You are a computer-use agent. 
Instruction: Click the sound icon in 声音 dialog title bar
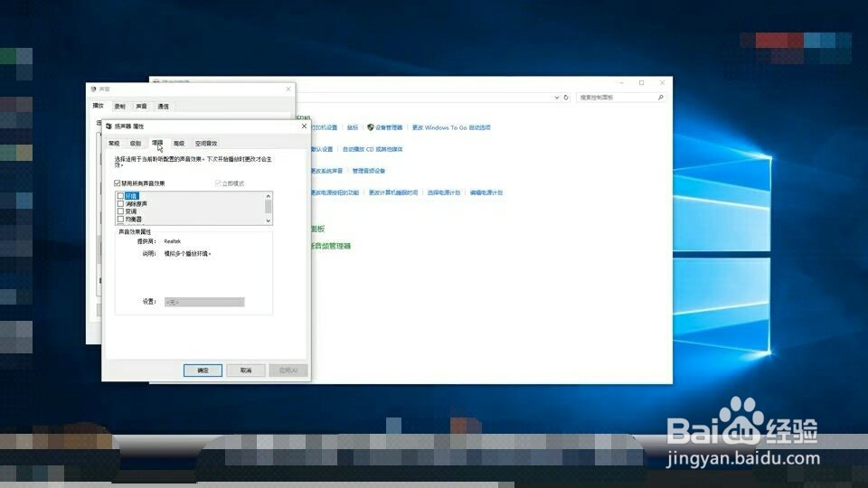pyautogui.click(x=93, y=89)
